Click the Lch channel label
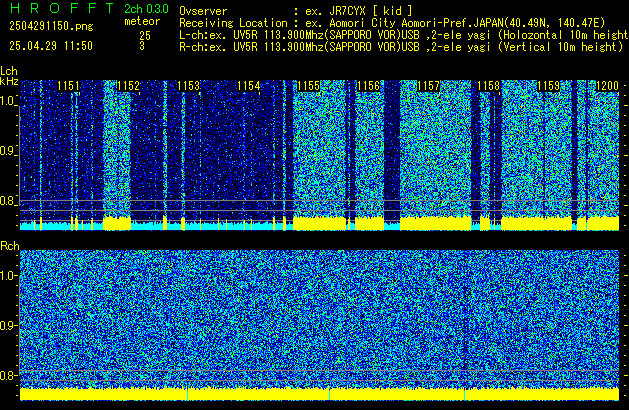The image size is (629, 410). pos(9,71)
